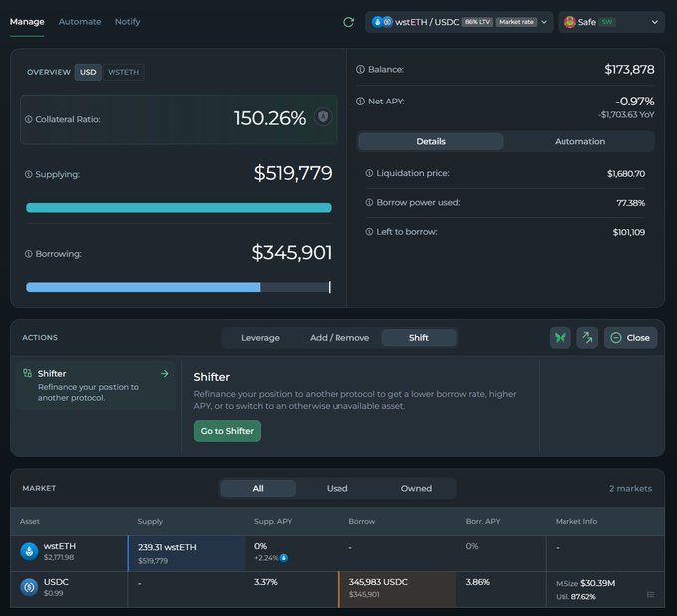Screen dimensions: 677x616
Task: Click info icon next to Borrow power used
Action: click(x=369, y=202)
